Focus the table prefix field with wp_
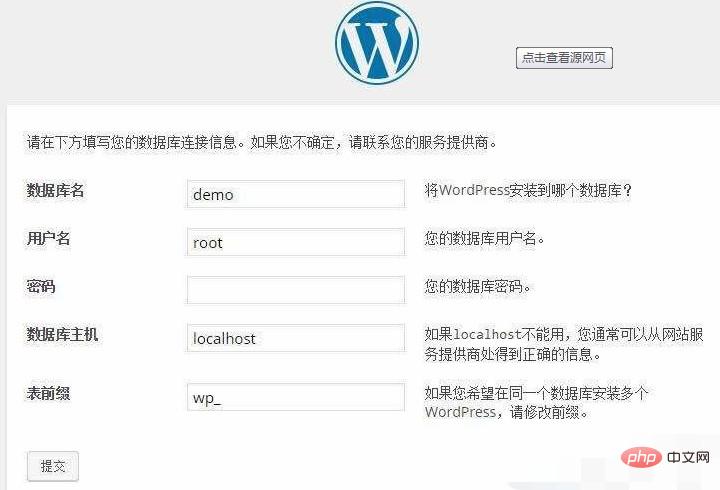The image size is (720, 490). point(296,397)
